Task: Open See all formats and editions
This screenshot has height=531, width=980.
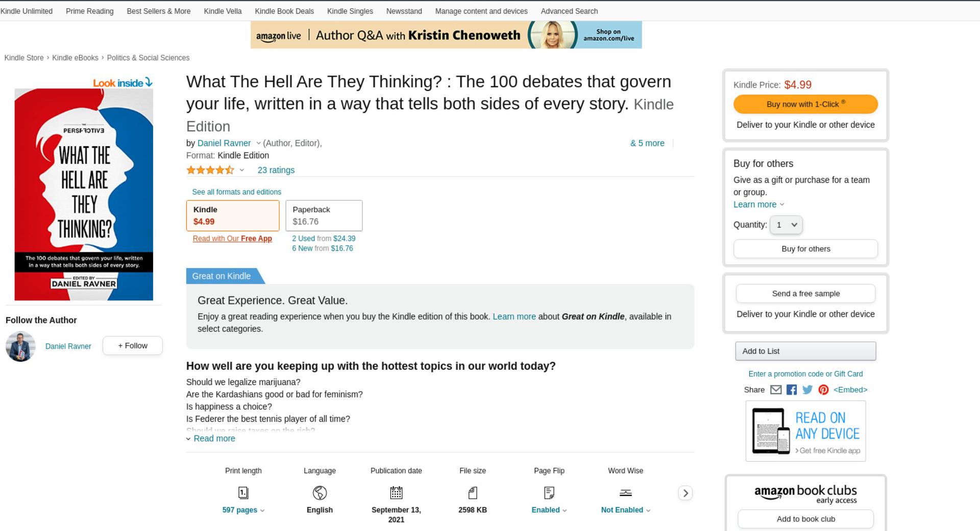Action: pyautogui.click(x=236, y=192)
